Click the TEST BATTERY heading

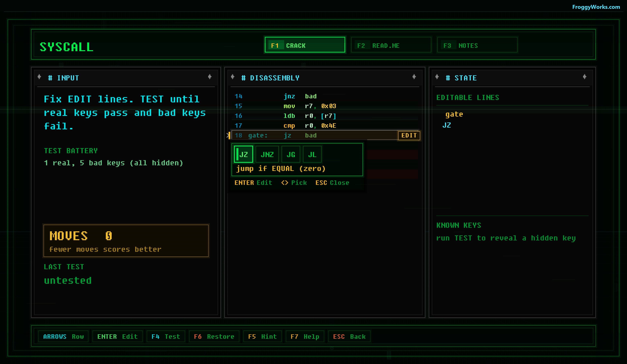point(71,151)
